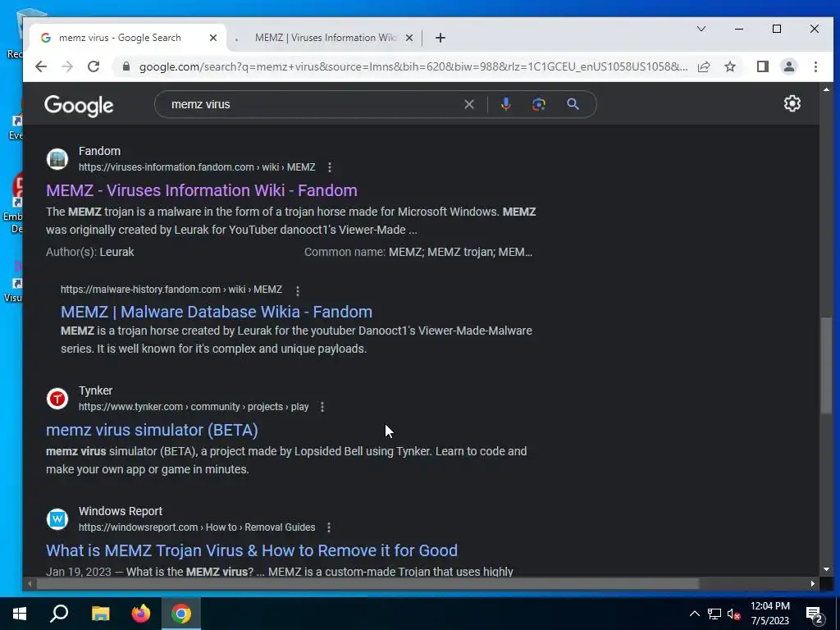Submit search with the magnifier icon
The height and width of the screenshot is (630, 840).
pyautogui.click(x=573, y=104)
